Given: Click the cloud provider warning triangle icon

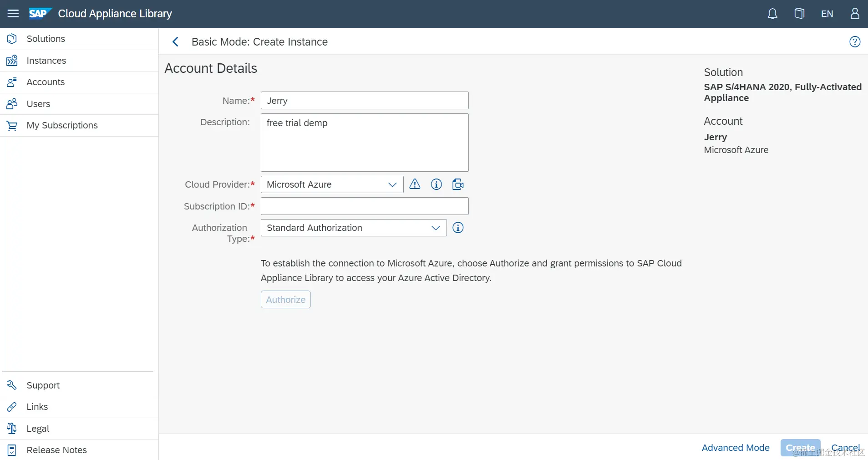Looking at the screenshot, I should click(415, 184).
